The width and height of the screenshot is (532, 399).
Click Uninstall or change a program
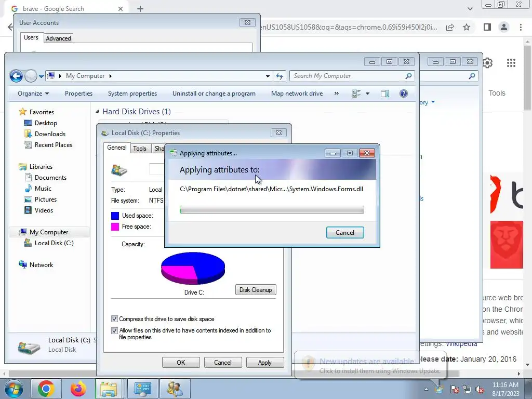tap(214, 94)
